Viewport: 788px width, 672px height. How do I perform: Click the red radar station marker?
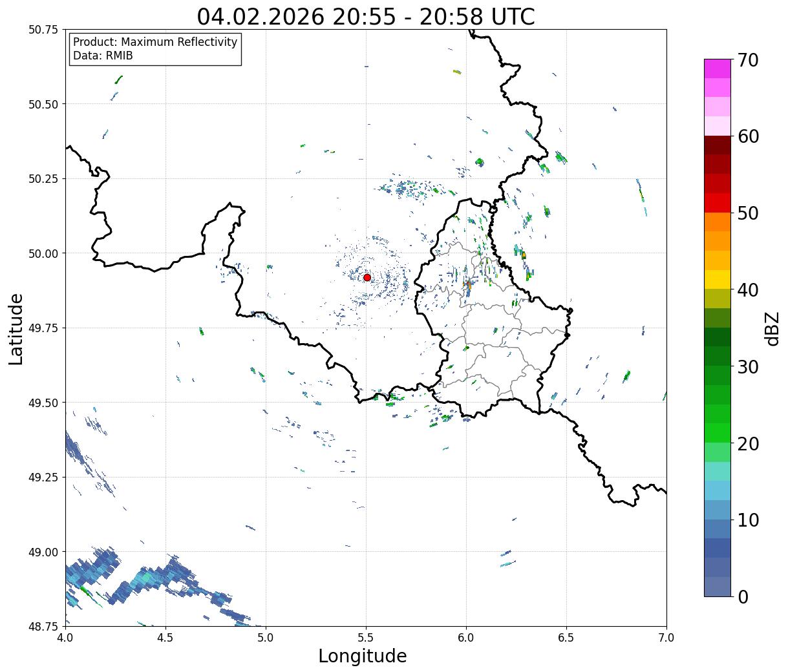367,277
